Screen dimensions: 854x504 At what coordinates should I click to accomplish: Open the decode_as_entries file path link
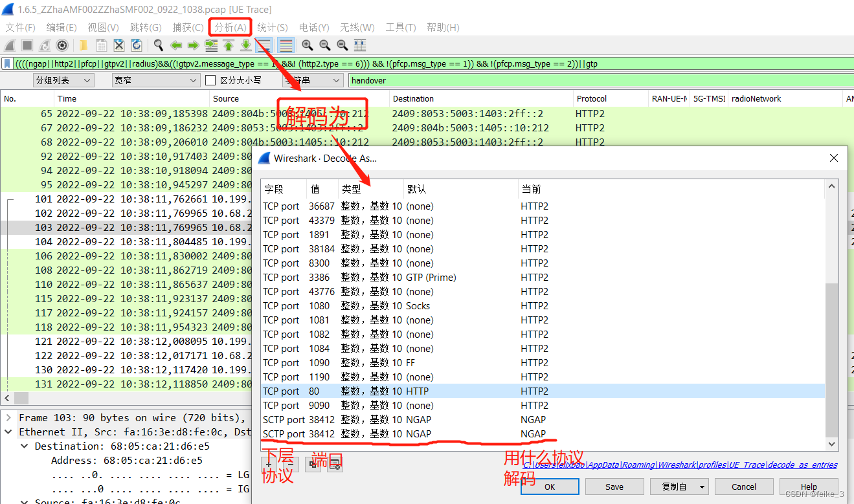tap(680, 465)
